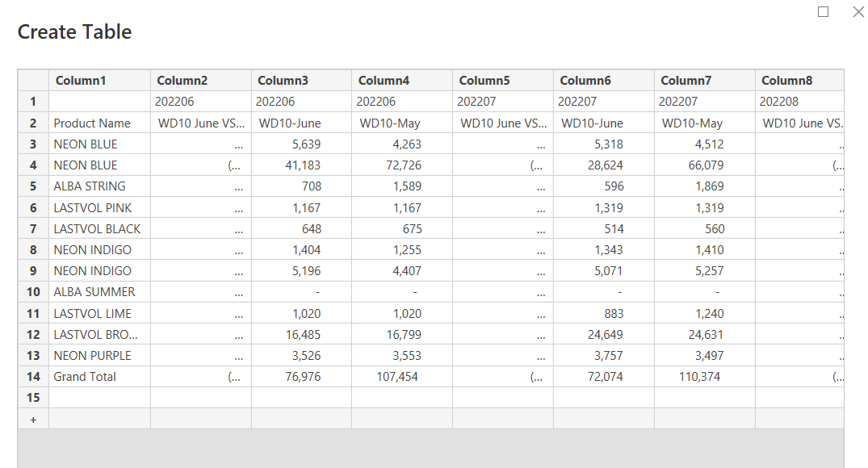This screenshot has height=468, width=868.
Task: Select row number 14 header
Action: [33, 377]
